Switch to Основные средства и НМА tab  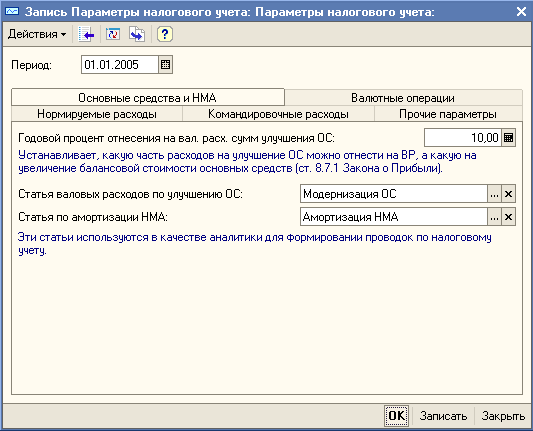(x=148, y=98)
